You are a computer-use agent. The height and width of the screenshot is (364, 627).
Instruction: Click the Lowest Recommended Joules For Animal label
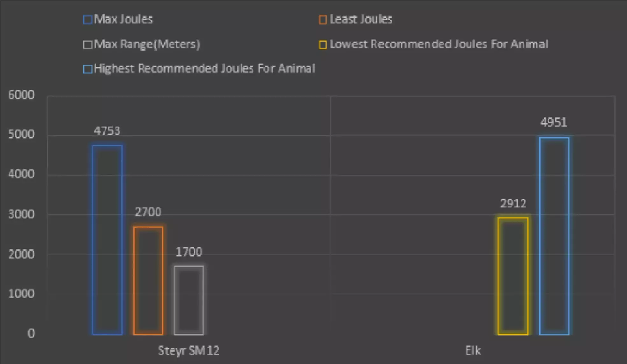point(439,44)
